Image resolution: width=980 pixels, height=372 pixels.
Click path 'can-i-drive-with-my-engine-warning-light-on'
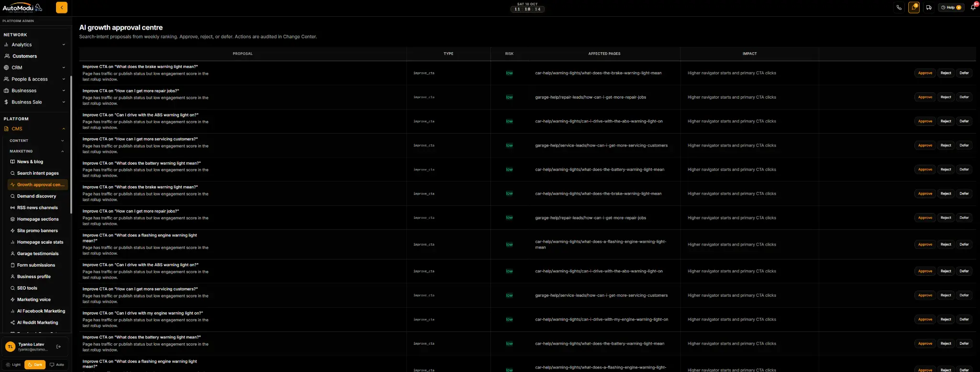point(601,319)
